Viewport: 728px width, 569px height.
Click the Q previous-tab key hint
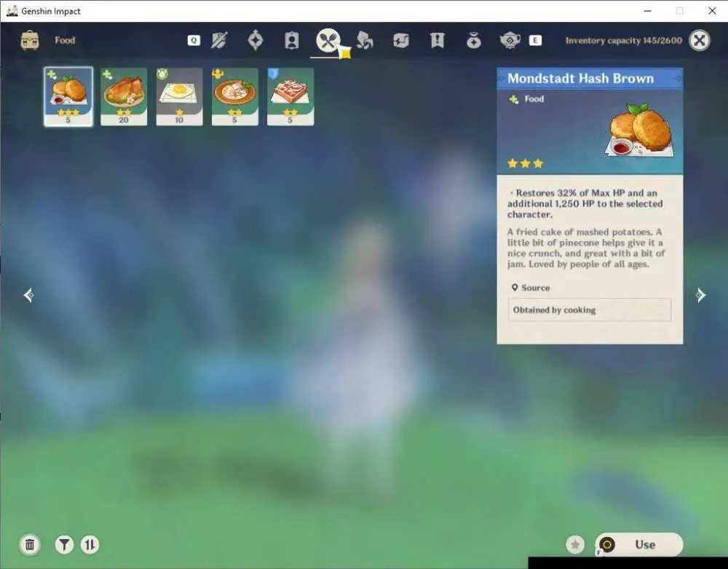tap(194, 40)
